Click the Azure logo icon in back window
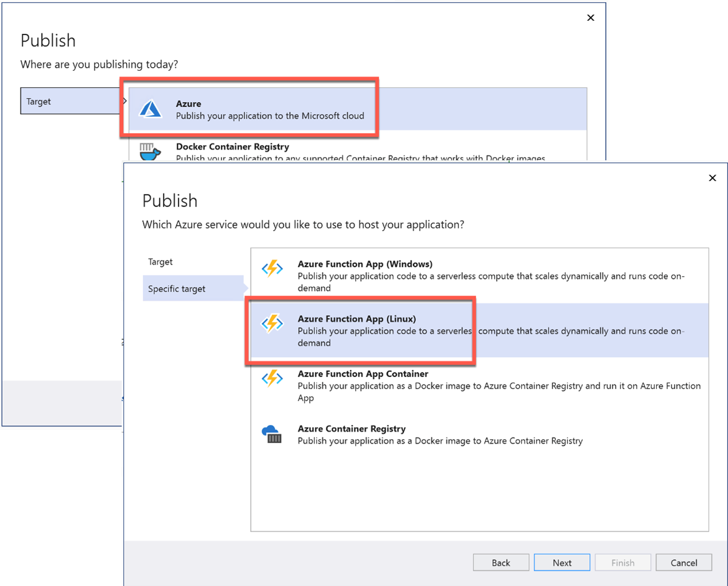Image resolution: width=728 pixels, height=586 pixels. (150, 108)
